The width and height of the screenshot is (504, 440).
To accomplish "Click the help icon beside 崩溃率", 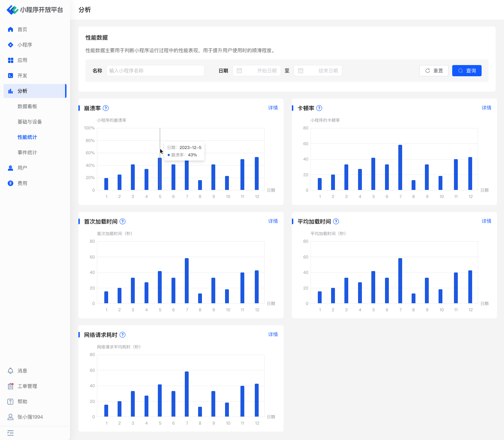I will coord(106,108).
